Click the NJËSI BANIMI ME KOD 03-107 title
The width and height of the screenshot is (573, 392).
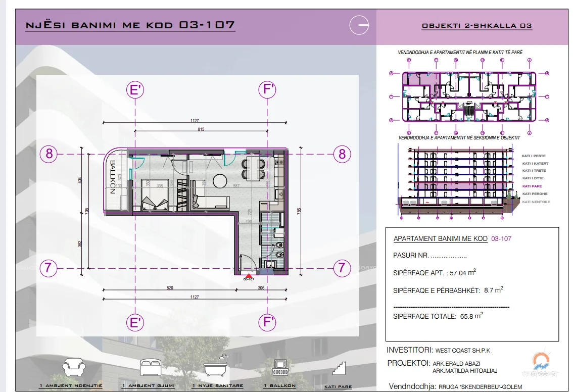pos(130,25)
